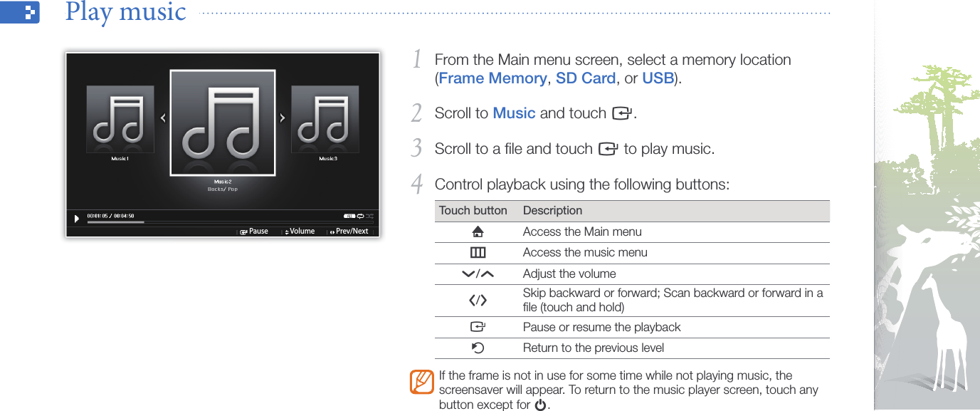The width and height of the screenshot is (980, 411).
Task: Click the right chevron beside Music2
Action: [282, 118]
